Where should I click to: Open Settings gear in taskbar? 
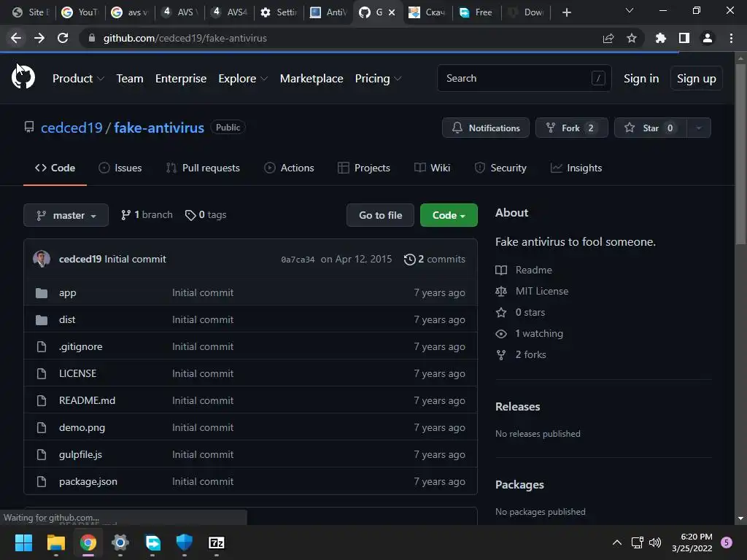[120, 542]
